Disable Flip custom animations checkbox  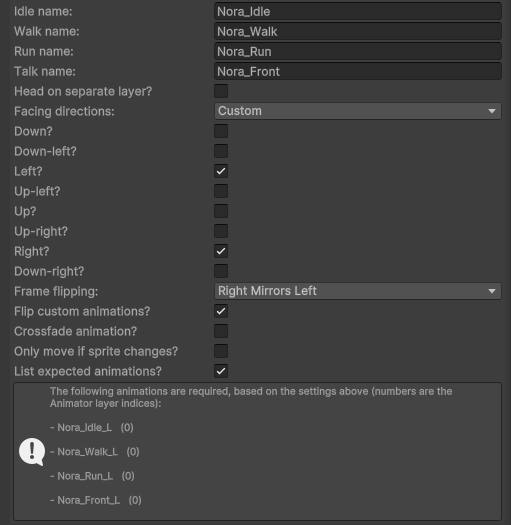[x=221, y=311]
